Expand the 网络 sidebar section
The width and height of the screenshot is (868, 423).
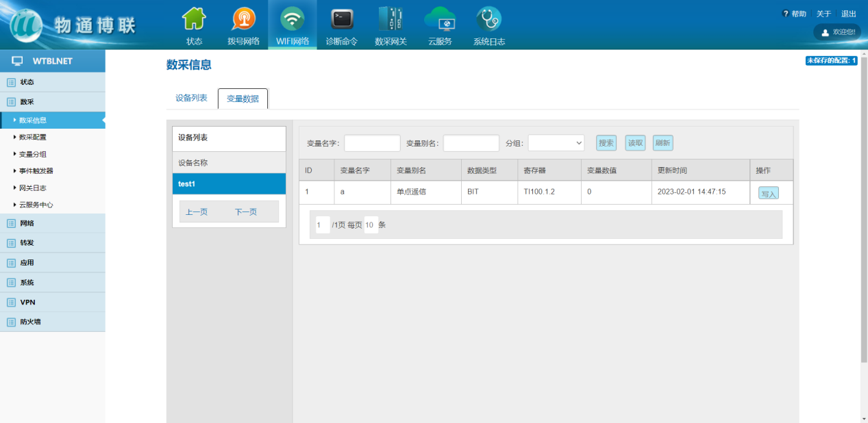click(x=27, y=223)
